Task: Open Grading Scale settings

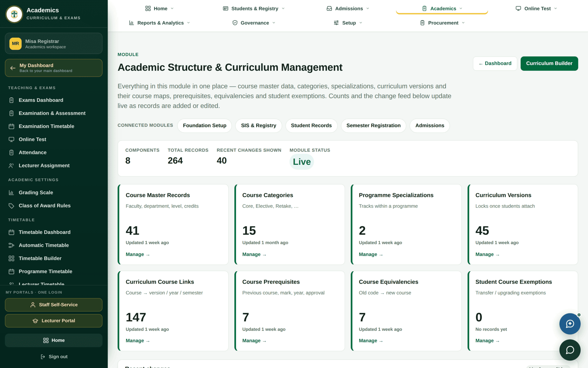Action: (x=54, y=193)
